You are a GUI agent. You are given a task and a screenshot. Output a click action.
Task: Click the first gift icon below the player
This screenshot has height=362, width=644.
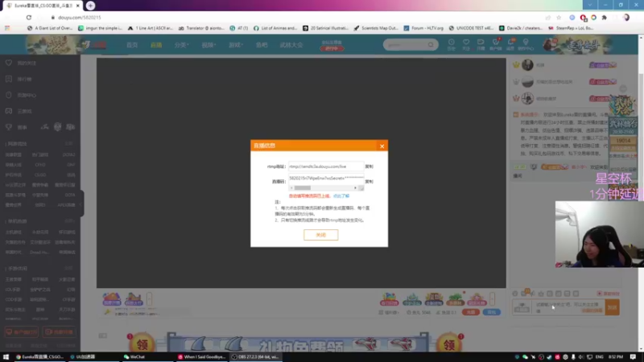point(111,299)
